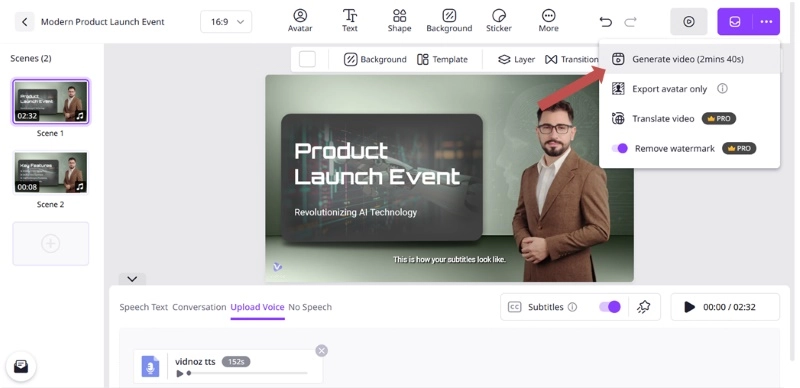Click the PRO badge next to Remove watermark

pos(739,149)
